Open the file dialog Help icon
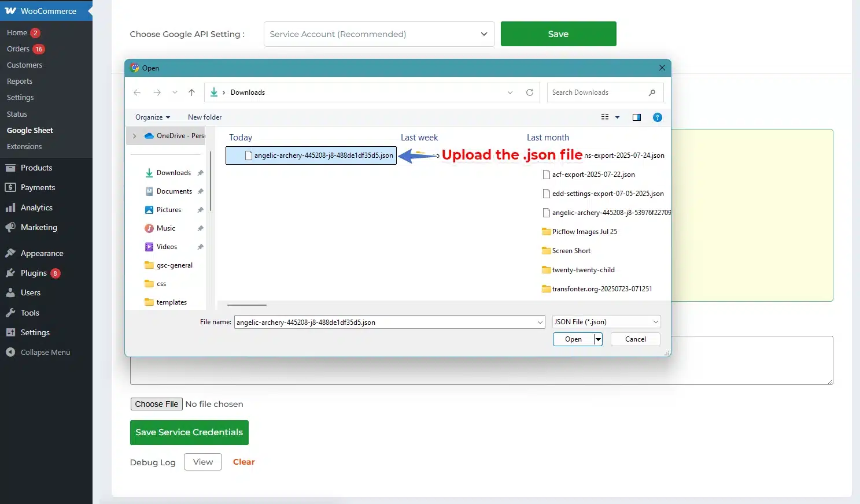Viewport: 860px width, 504px height. tap(657, 117)
